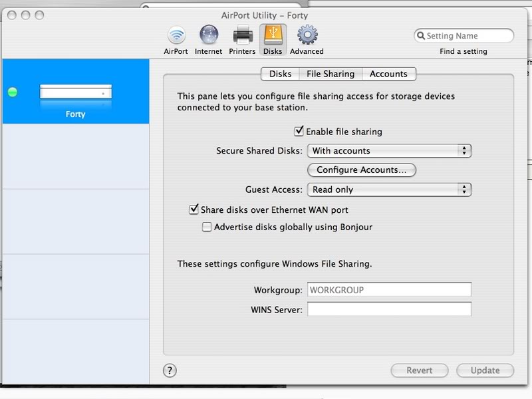The width and height of the screenshot is (532, 399).
Task: Click the window title 'AirPort Utility – Forty'
Action: (x=265, y=15)
